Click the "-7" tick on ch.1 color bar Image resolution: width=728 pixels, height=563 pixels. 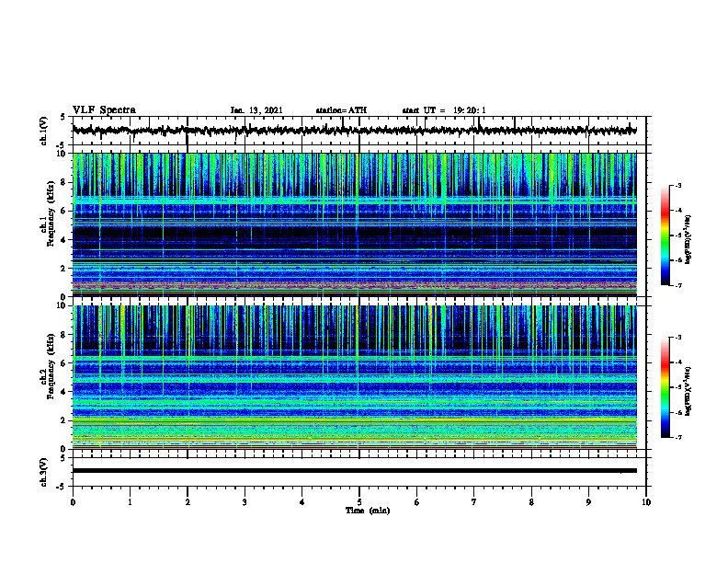tap(678, 285)
